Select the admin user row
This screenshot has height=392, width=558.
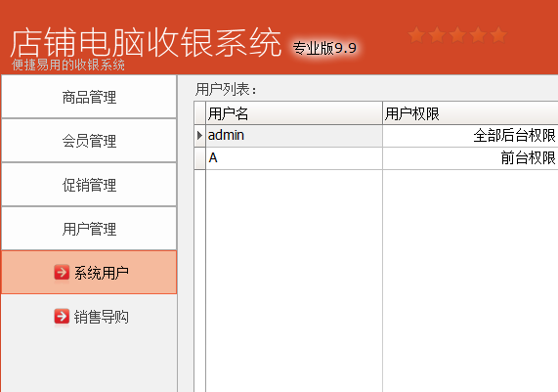[x=376, y=136]
